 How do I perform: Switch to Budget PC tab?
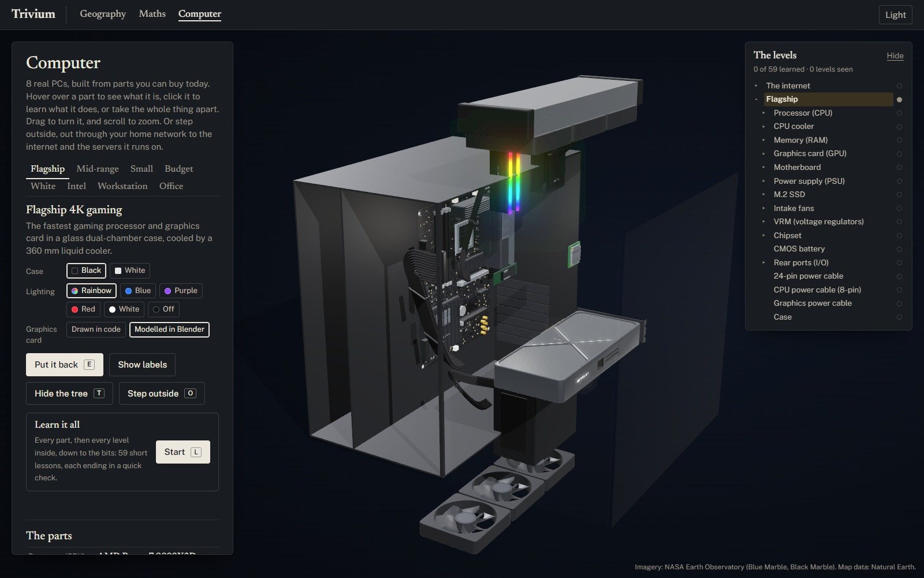coord(179,169)
